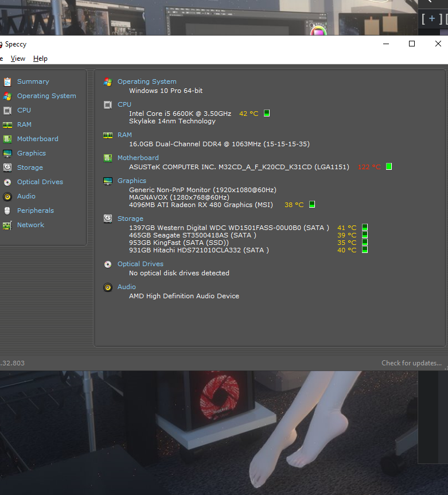Click the disc icon beside Optical Drives heading
448x495 pixels.
pyautogui.click(x=108, y=264)
